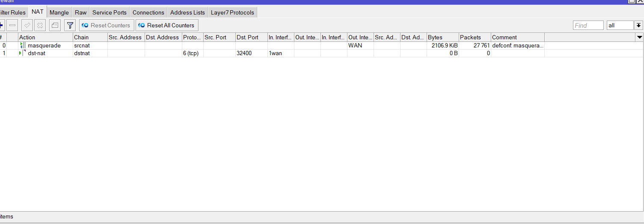This screenshot has height=224, width=644.
Task: Go to the Connections tab
Action: [x=148, y=12]
